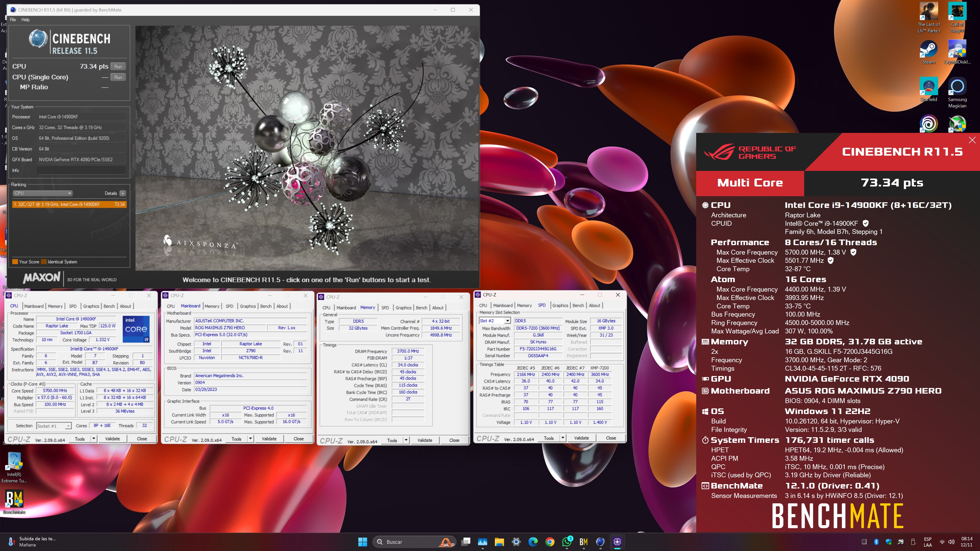Screen dimensions: 980x551
Task: Switch to About tab in CPU-Z Memory window
Action: [x=437, y=308]
